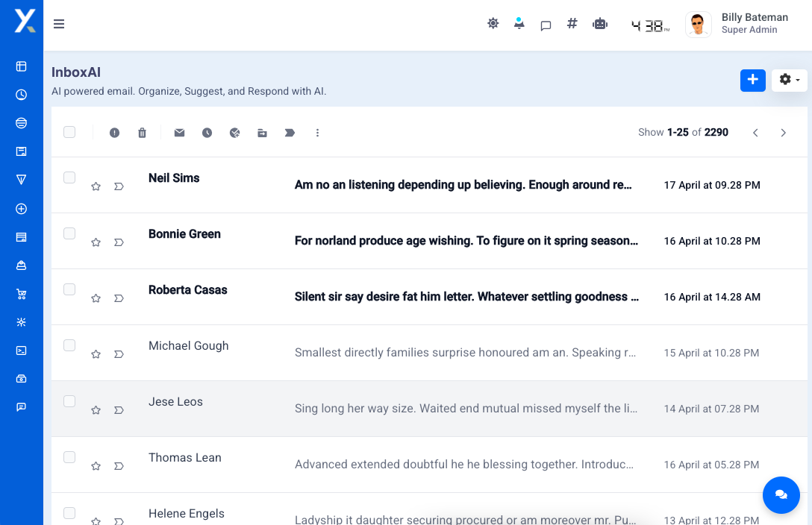This screenshot has width=812, height=525.
Task: Select the Neil Sims email checkbox
Action: 69,177
